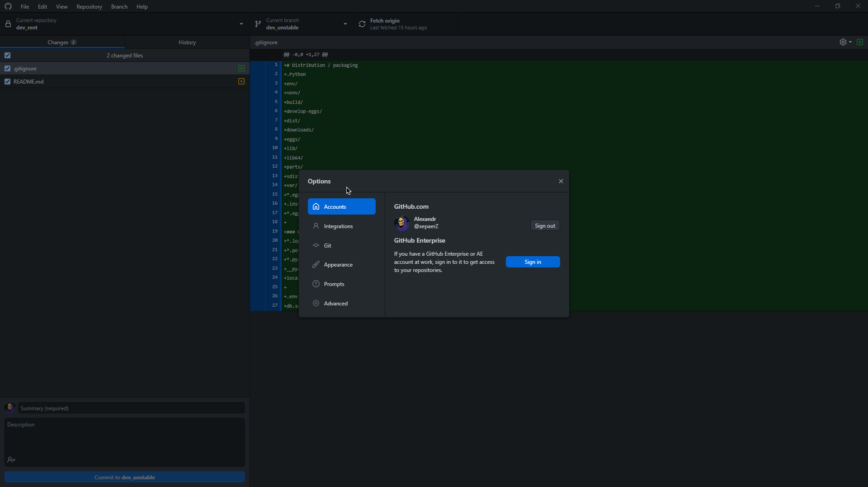868x487 pixels.
Task: Switch to the History tab
Action: click(187, 42)
